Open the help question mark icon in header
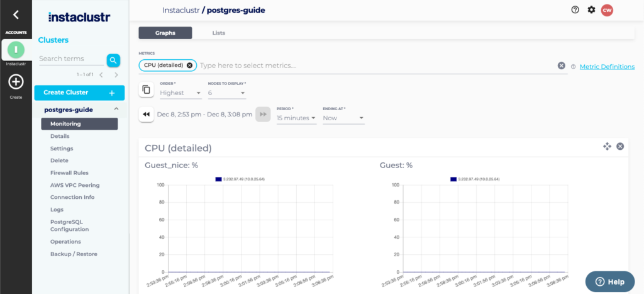The image size is (644, 294). [575, 9]
